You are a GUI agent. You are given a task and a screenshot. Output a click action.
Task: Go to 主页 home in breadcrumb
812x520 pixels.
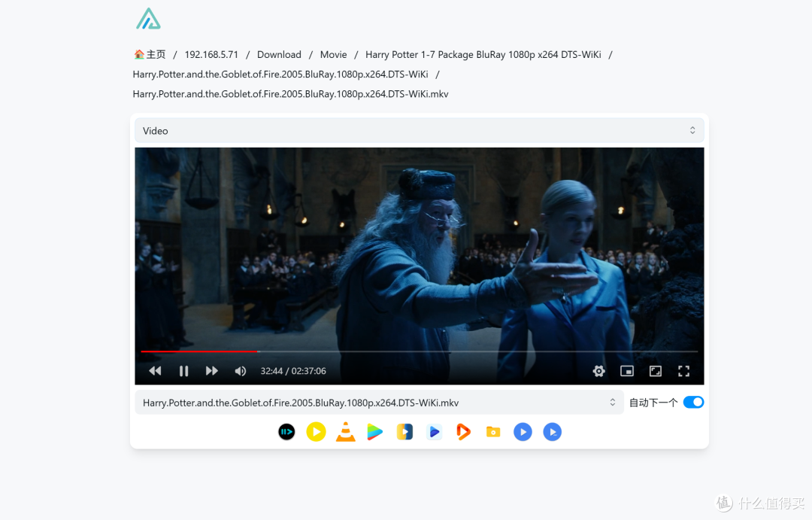click(x=150, y=54)
